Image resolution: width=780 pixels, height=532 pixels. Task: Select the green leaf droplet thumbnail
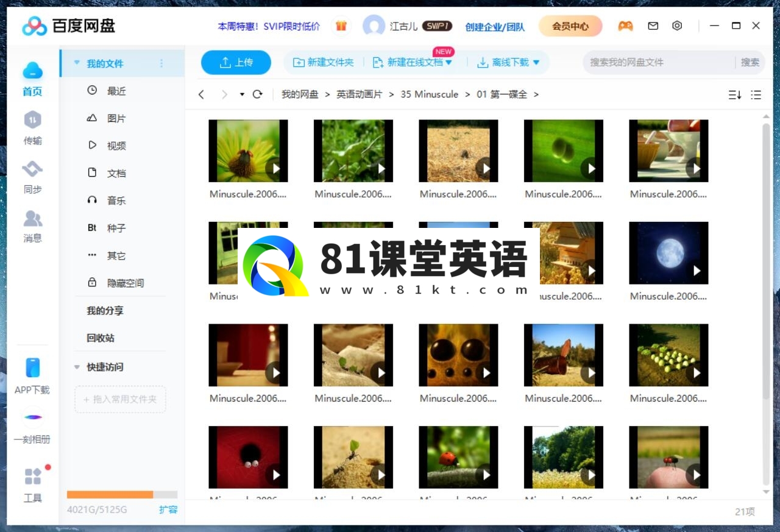click(x=564, y=151)
